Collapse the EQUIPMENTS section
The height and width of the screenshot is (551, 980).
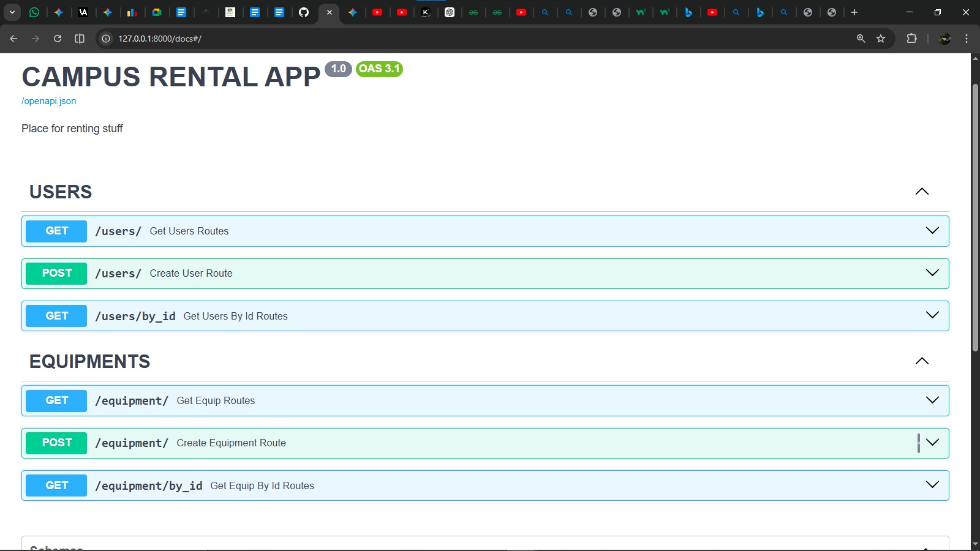click(x=921, y=361)
